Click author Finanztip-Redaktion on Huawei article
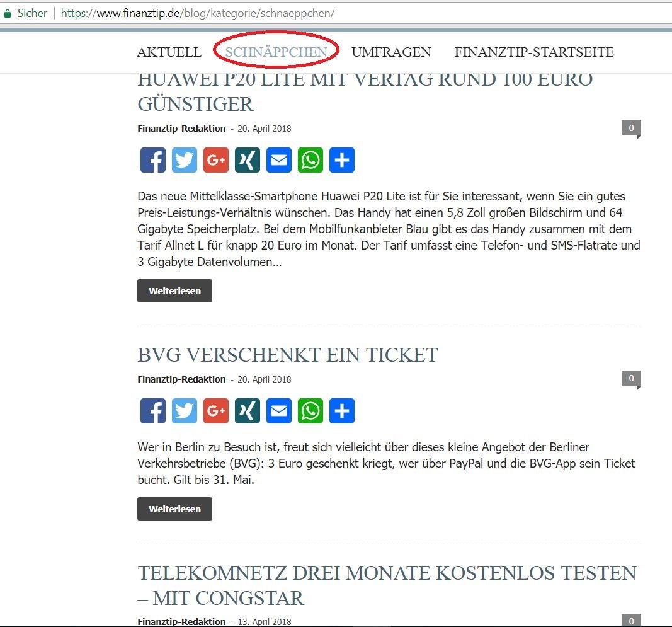The height and width of the screenshot is (627, 672). coord(182,129)
